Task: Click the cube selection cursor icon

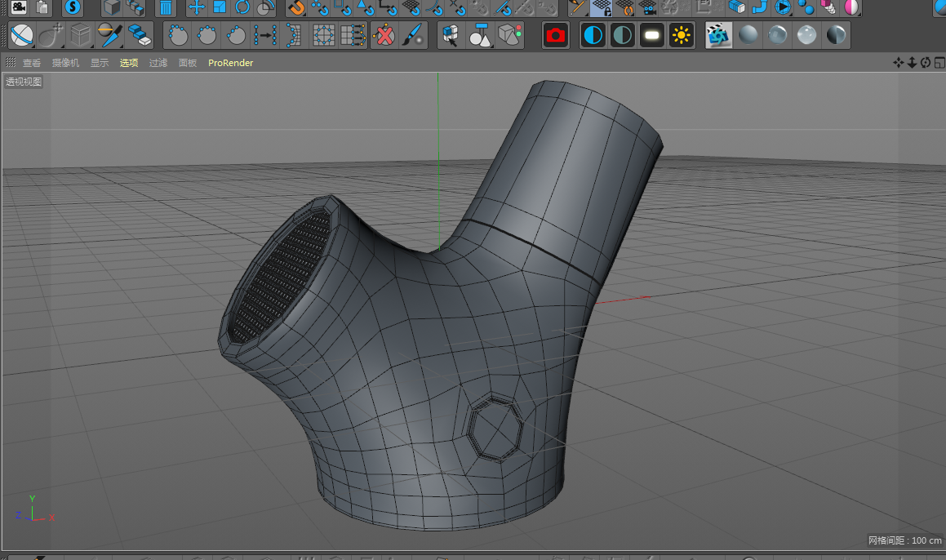Action: pyautogui.click(x=450, y=36)
